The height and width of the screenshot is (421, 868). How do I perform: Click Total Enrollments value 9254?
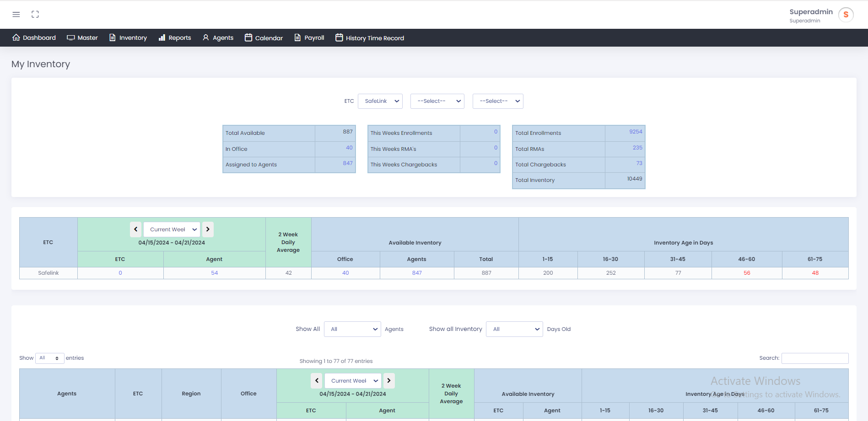tap(636, 132)
